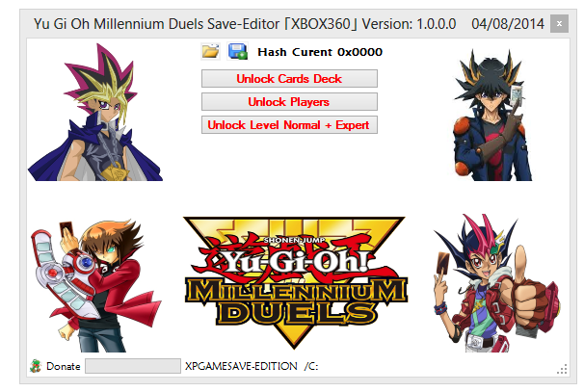
Task: Click the Donate gift icon
Action: click(36, 366)
